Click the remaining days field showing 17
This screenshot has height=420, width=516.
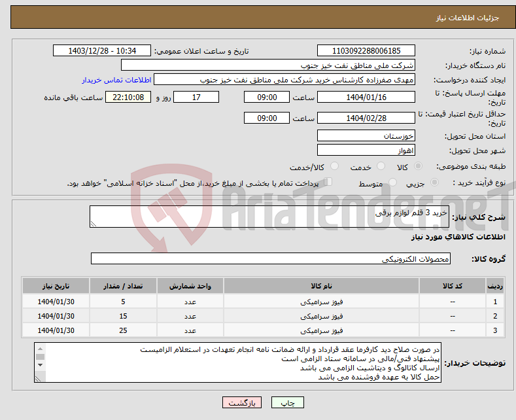pos(196,97)
